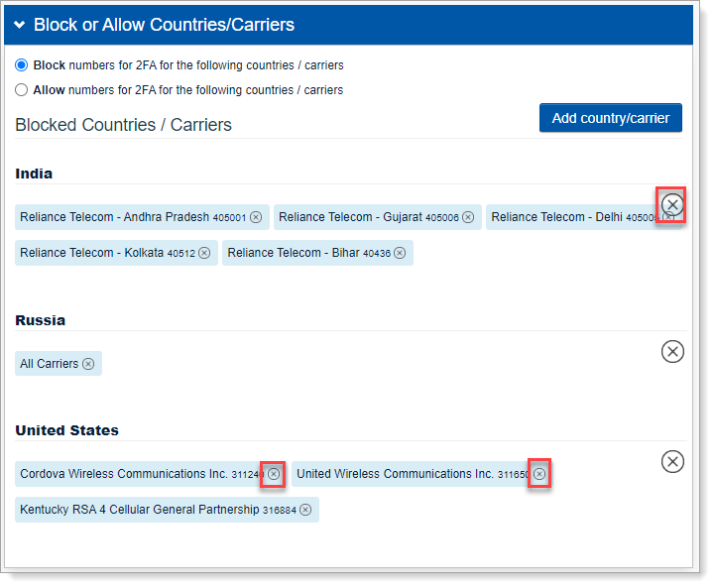
Task: Click the United States country heading
Action: pyautogui.click(x=66, y=430)
